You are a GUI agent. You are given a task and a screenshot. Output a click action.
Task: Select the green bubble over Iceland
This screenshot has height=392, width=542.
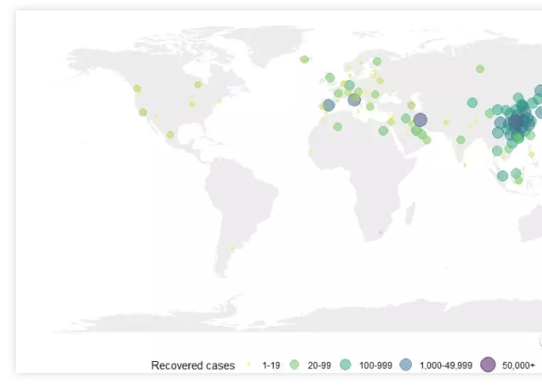305,60
